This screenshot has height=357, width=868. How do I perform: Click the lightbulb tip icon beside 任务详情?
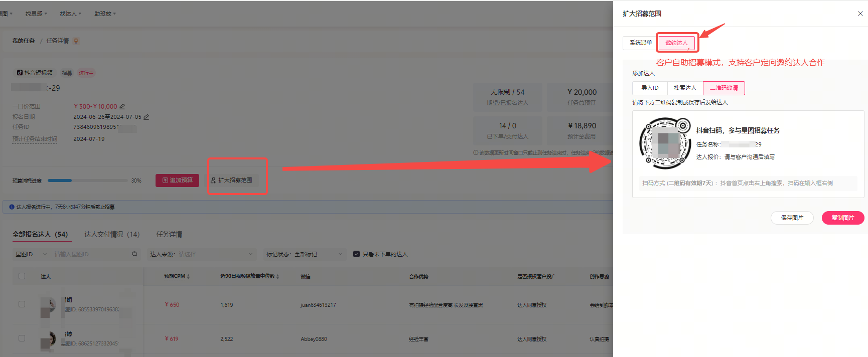76,41
